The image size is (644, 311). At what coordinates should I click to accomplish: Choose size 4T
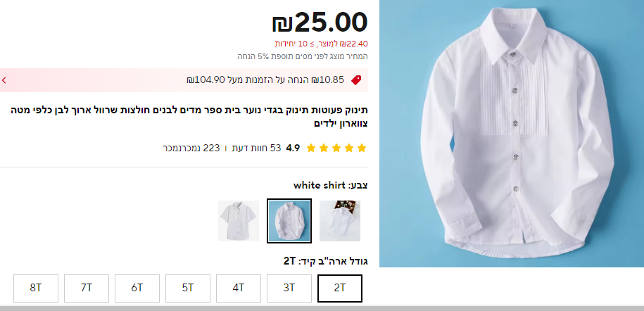[239, 288]
